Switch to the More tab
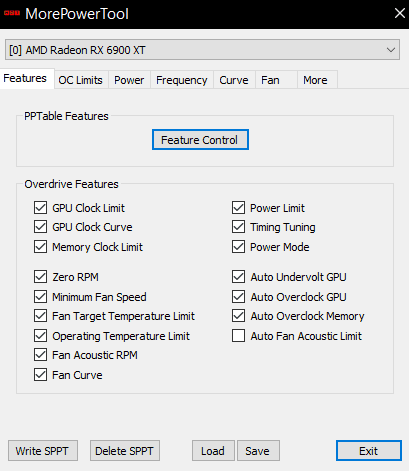Viewport: 409px width, 471px height. (x=315, y=80)
